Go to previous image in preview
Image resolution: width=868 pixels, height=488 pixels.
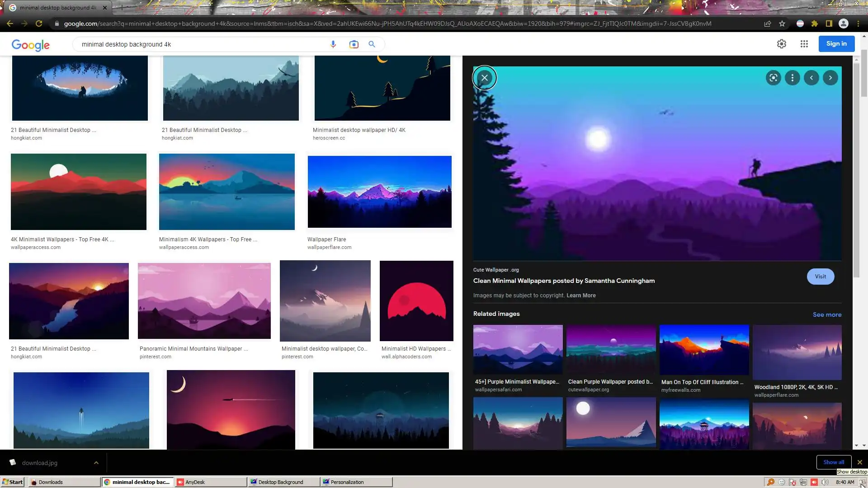tap(811, 78)
